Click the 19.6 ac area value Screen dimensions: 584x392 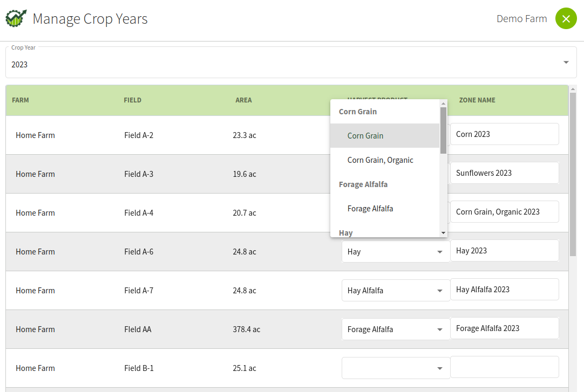(x=245, y=174)
